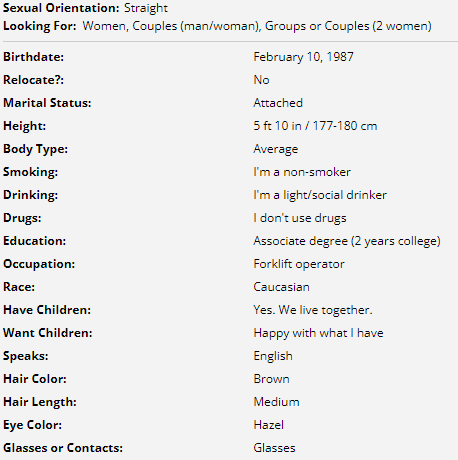The height and width of the screenshot is (460, 458).
Task: Click Happy with what I have
Action: [x=318, y=333]
